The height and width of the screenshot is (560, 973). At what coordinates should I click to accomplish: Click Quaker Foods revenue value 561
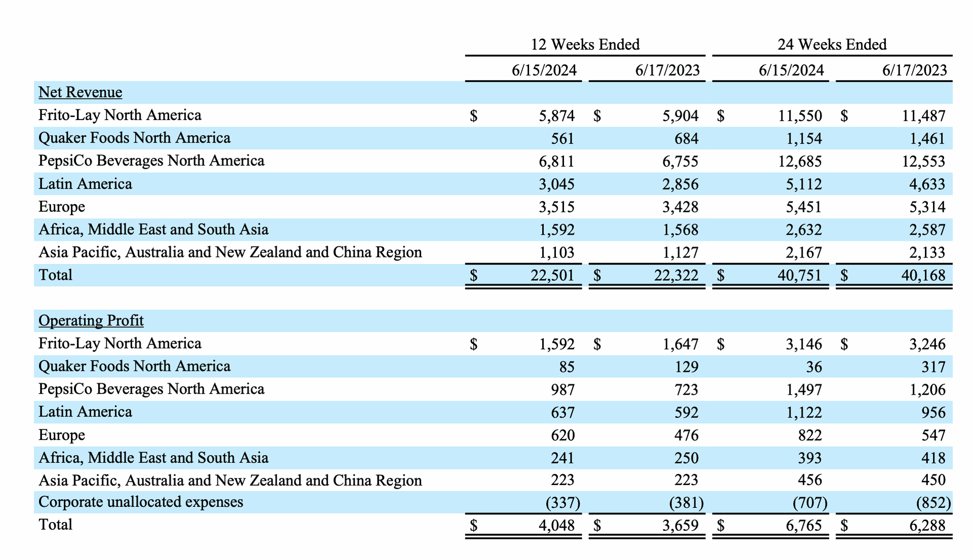[562, 139]
